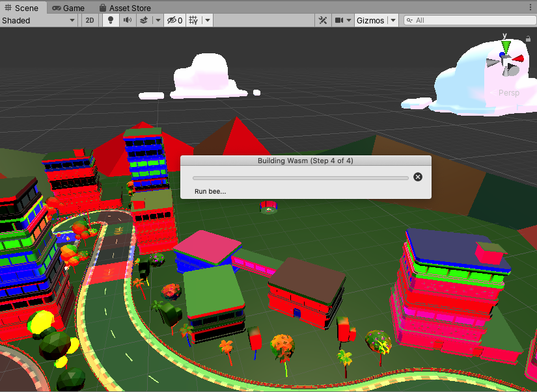Switch to the Game tab
The width and height of the screenshot is (537, 392).
pyautogui.click(x=68, y=8)
